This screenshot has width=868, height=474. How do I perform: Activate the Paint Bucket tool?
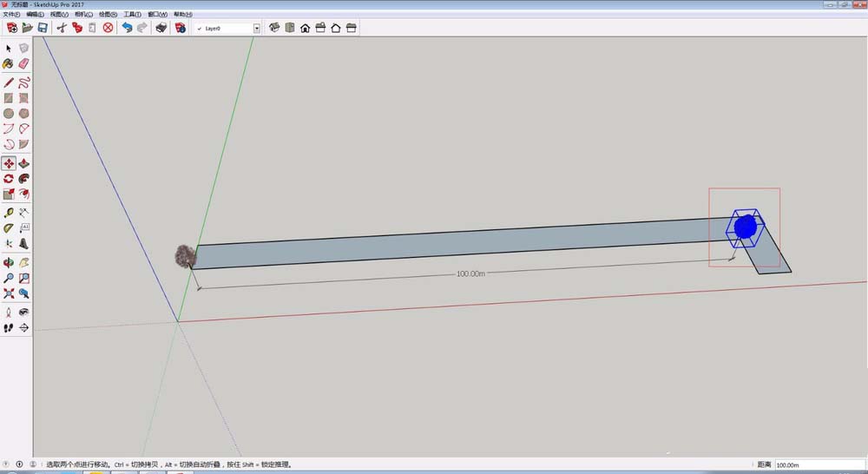point(9,63)
